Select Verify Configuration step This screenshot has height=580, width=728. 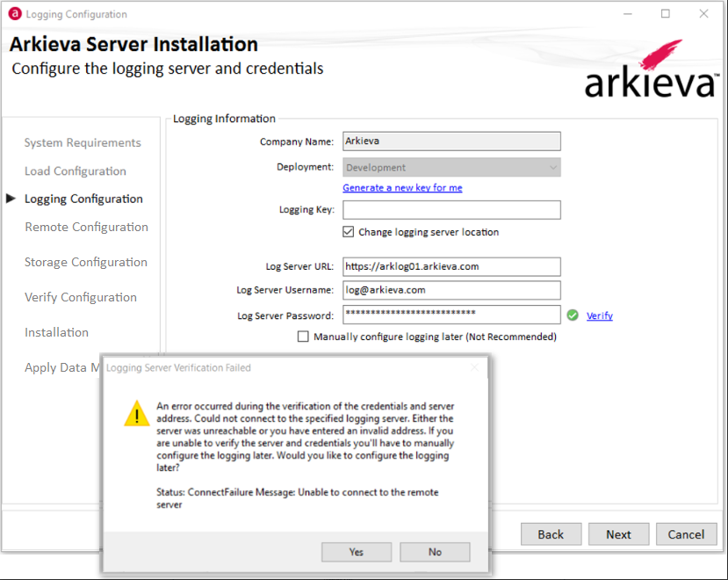[81, 297]
